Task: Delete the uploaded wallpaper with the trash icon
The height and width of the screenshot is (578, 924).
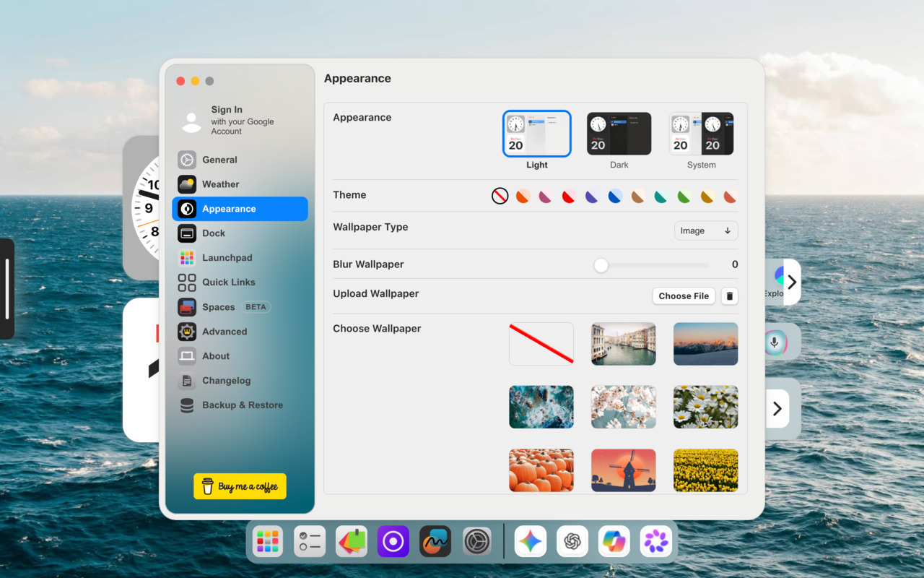Action: click(729, 296)
